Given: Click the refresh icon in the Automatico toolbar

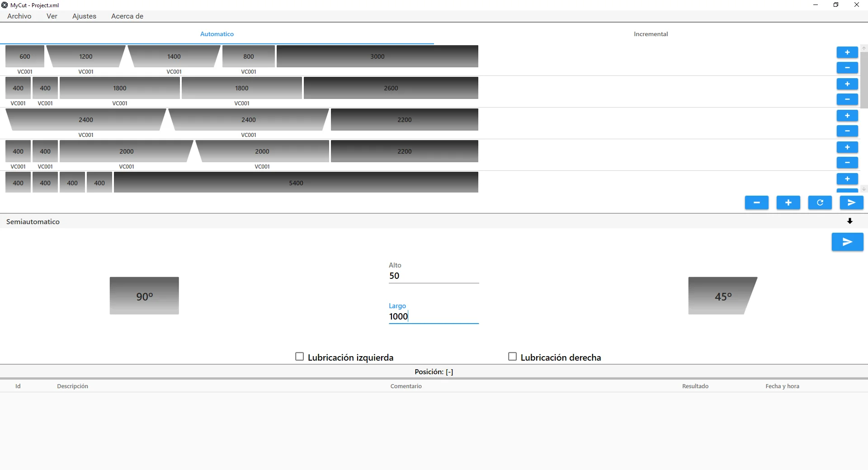Looking at the screenshot, I should click(820, 202).
